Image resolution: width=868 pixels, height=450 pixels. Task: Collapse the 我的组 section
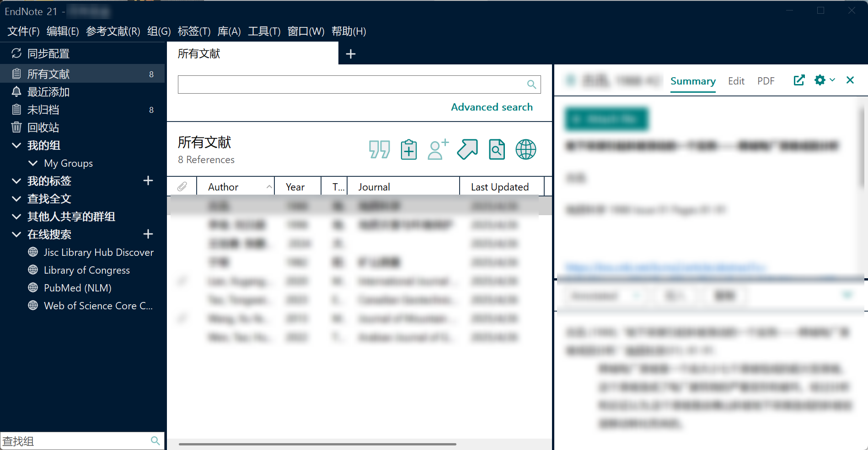tap(16, 145)
